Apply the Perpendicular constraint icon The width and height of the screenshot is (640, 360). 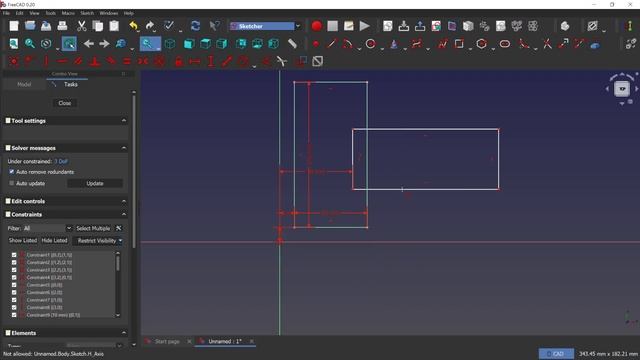click(95, 61)
